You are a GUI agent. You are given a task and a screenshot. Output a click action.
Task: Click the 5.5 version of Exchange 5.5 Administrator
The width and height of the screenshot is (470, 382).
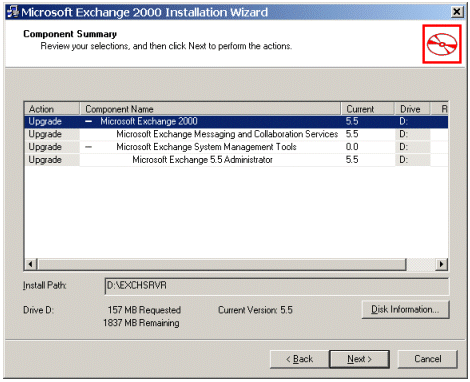(x=352, y=160)
